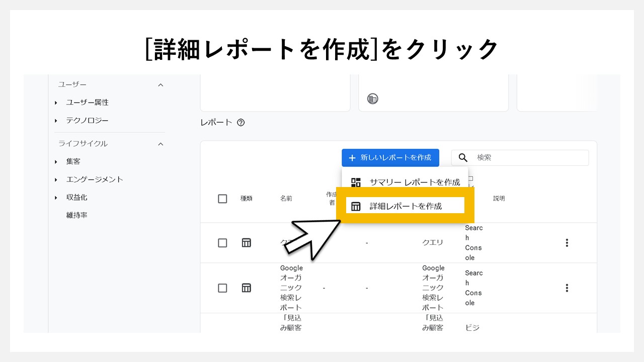This screenshot has width=644, height=362.
Task: Click the help icon next to レポート
Action: coord(240,122)
